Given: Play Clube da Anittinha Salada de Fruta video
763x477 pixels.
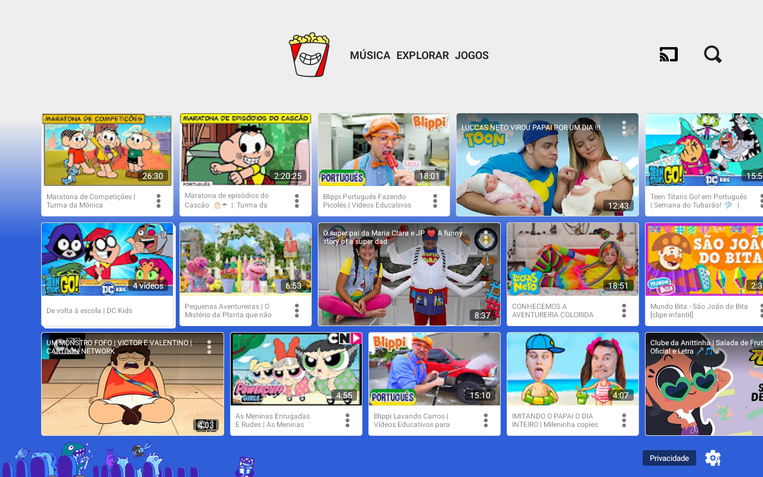Looking at the screenshot, I should coord(704,385).
